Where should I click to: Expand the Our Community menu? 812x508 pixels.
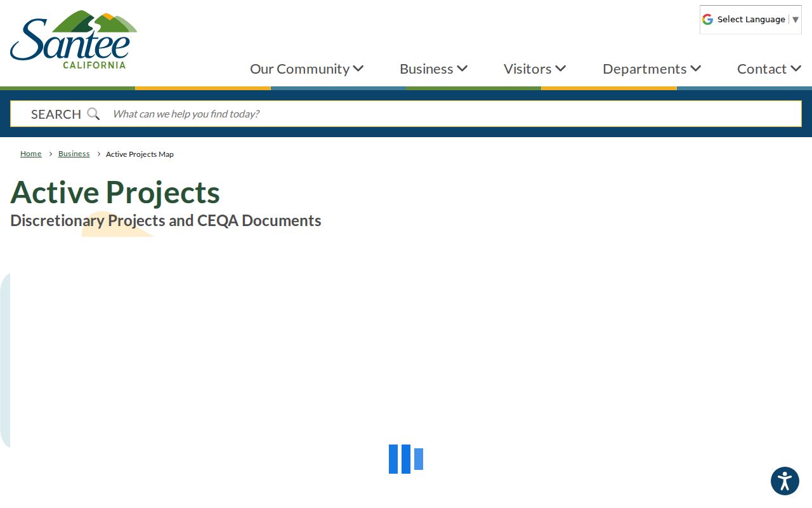pos(306,69)
